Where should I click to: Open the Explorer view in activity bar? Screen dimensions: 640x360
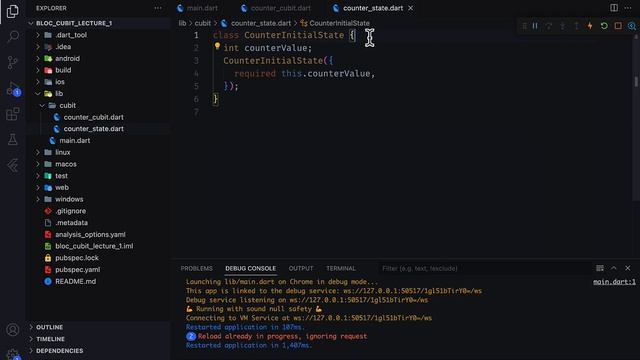[x=13, y=11]
